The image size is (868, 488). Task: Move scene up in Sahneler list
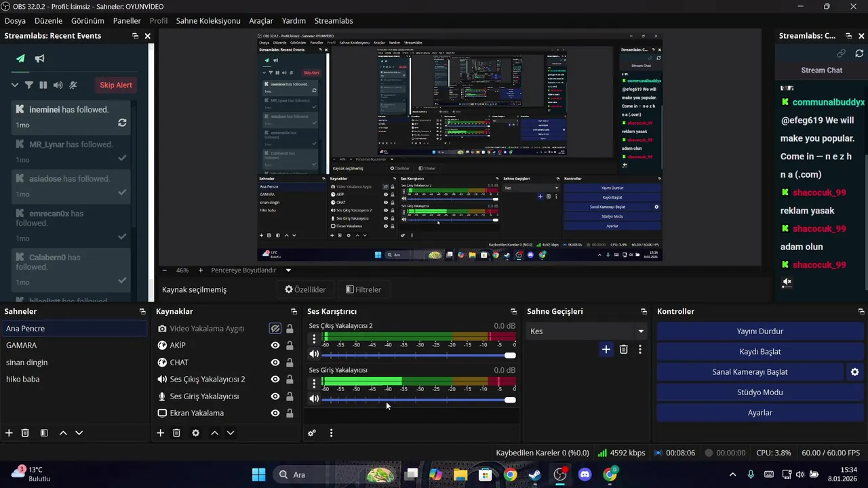pos(63,432)
